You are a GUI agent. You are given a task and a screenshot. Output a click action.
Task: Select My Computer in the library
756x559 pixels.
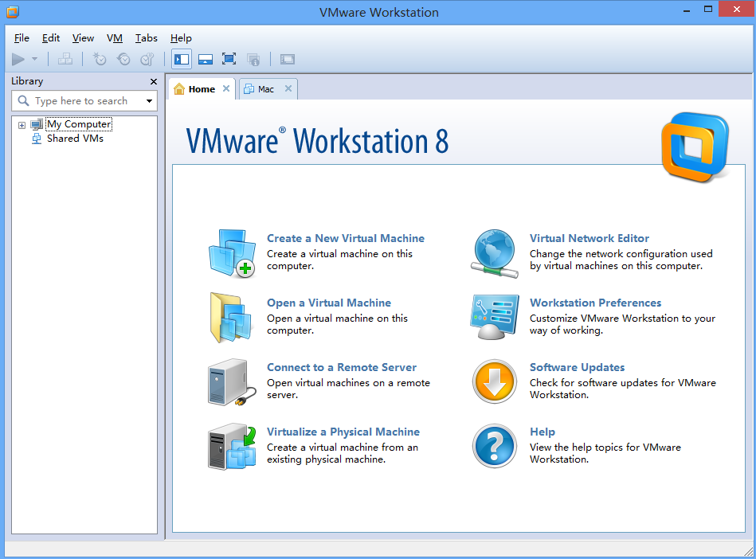(79, 124)
